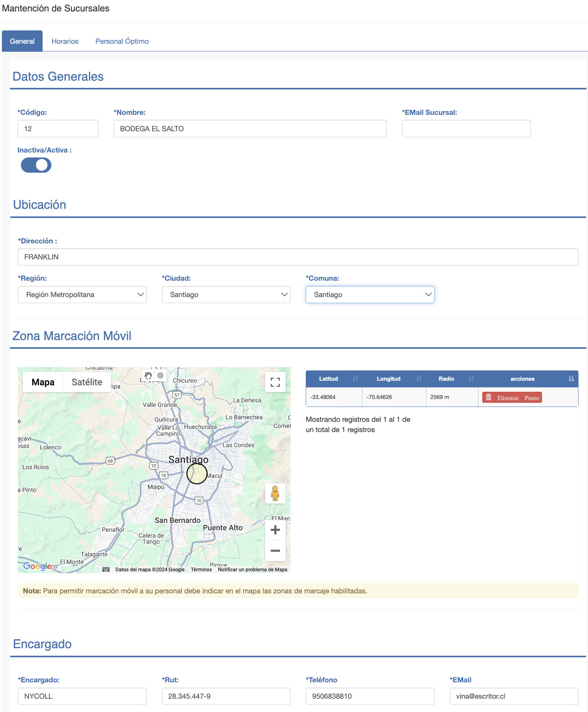
Task: Click the Street View pegman icon
Action: 275,493
